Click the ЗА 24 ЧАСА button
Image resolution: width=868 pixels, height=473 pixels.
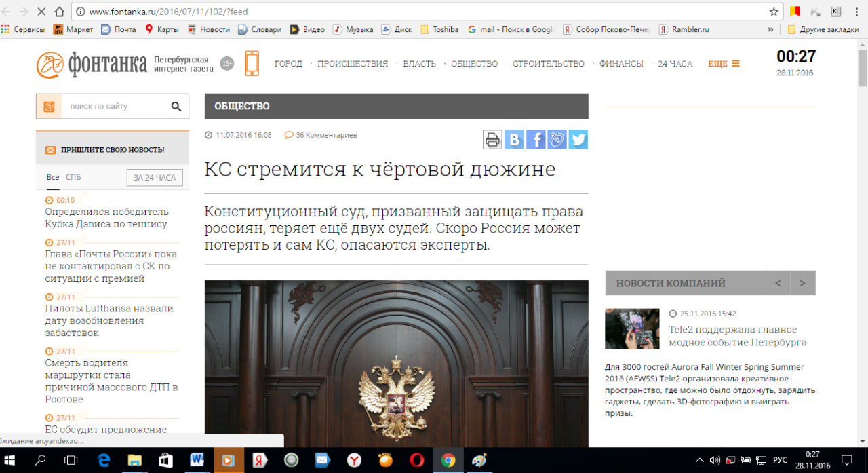(x=155, y=178)
